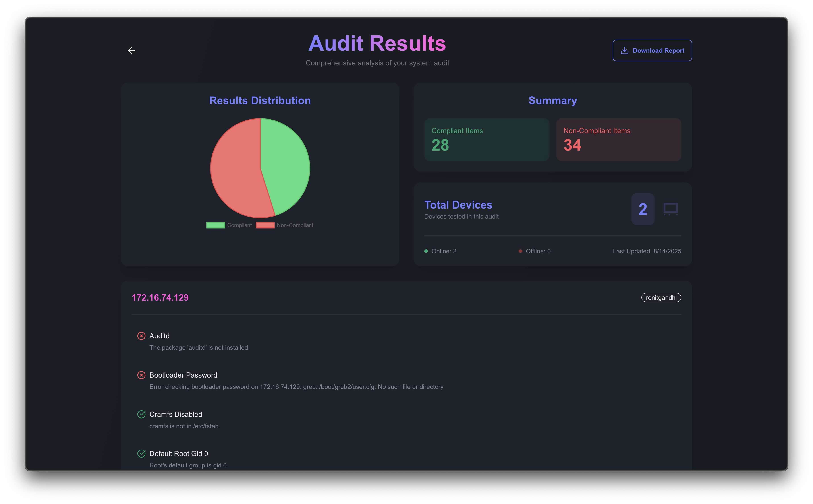The width and height of the screenshot is (813, 504).
Task: Click the download icon on Download Report
Action: (624, 50)
